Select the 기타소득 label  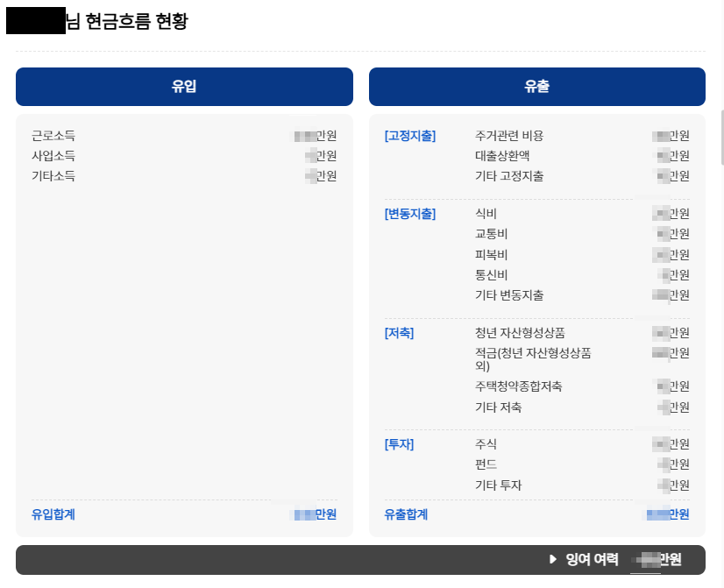tap(53, 176)
